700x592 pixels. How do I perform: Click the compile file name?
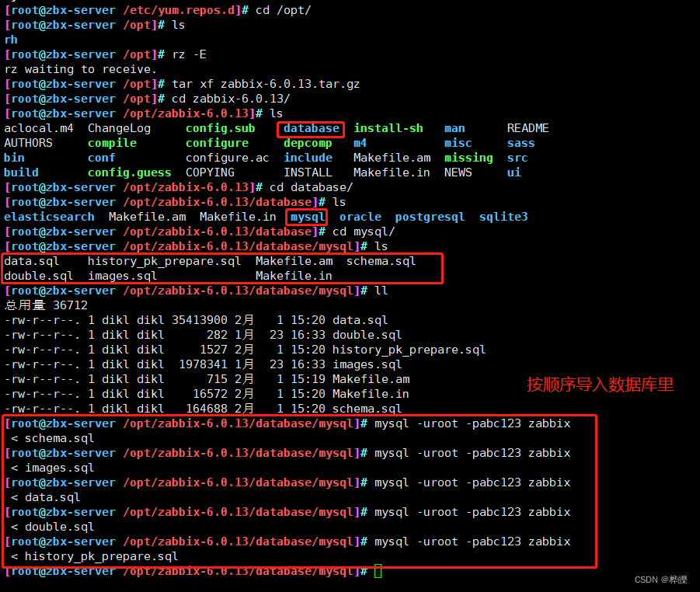tap(112, 143)
